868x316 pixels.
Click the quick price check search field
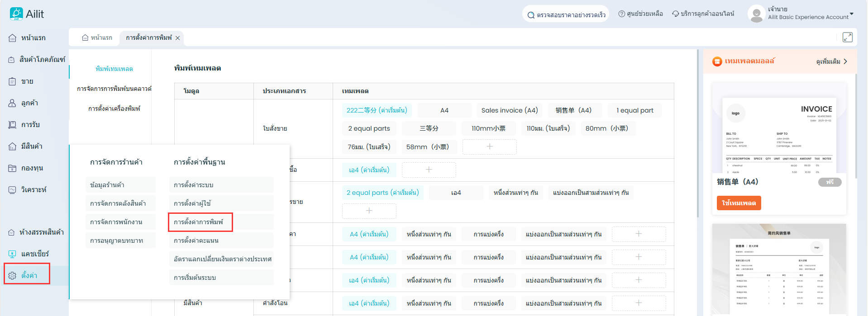(x=566, y=14)
